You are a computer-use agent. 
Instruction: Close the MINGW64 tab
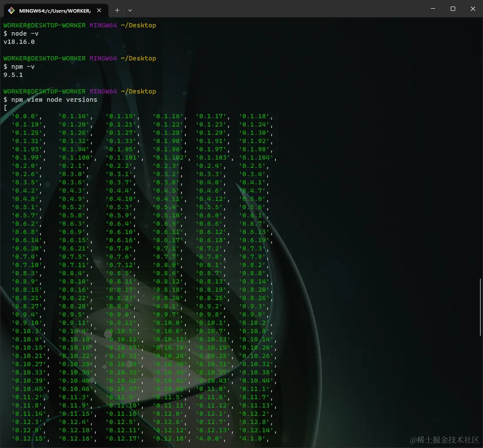click(99, 10)
